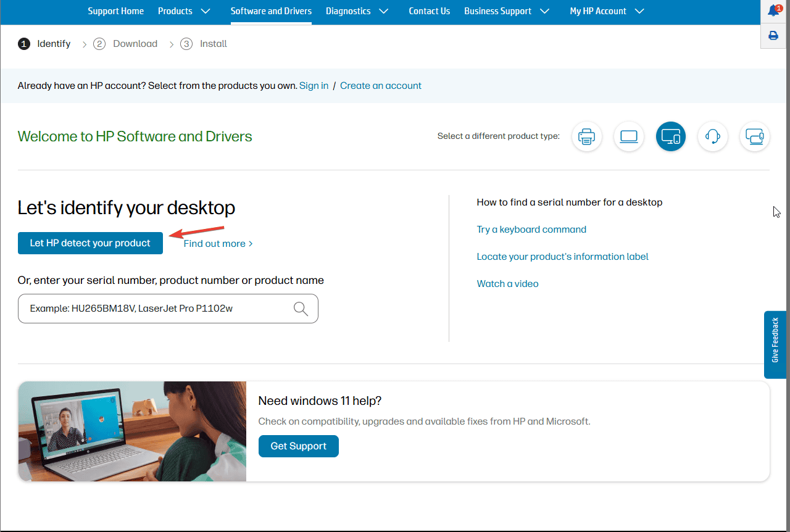Click the print page icon
Image resolution: width=790 pixels, height=532 pixels.
(x=773, y=36)
